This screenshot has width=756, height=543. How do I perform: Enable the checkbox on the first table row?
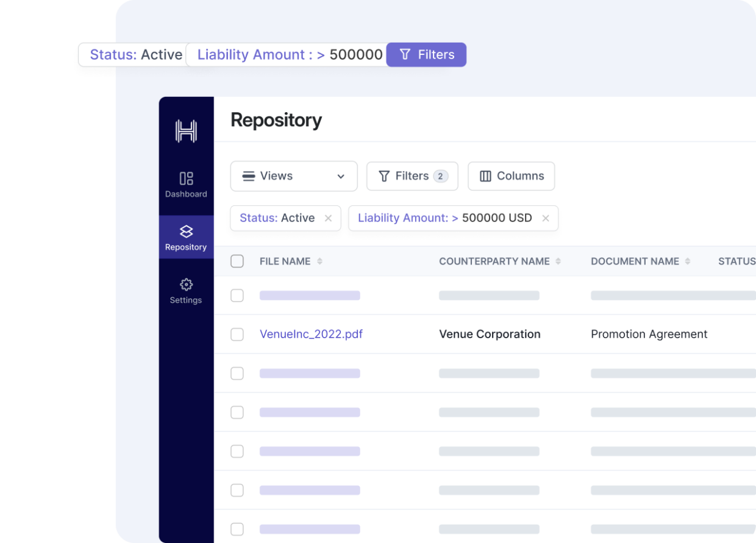(x=237, y=295)
